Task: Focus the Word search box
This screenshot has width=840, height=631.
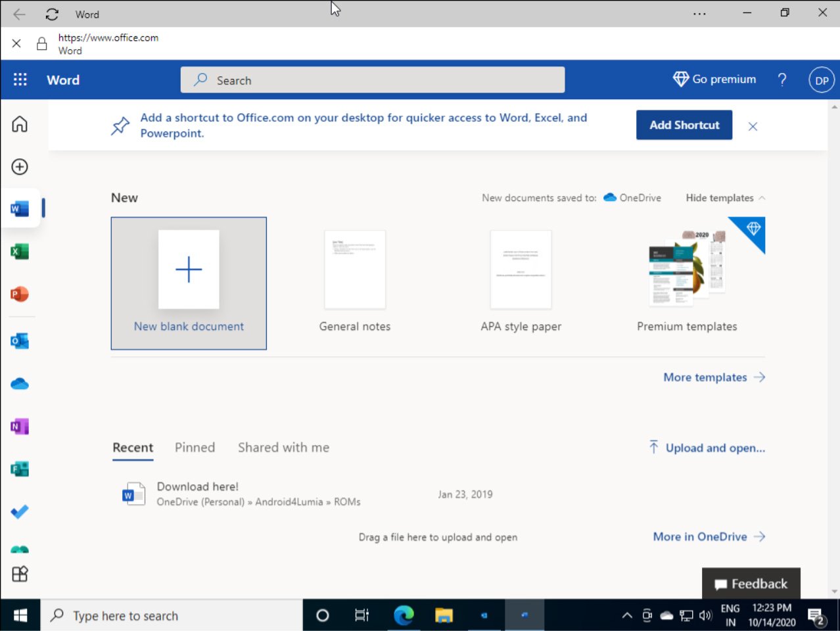Action: coord(373,80)
